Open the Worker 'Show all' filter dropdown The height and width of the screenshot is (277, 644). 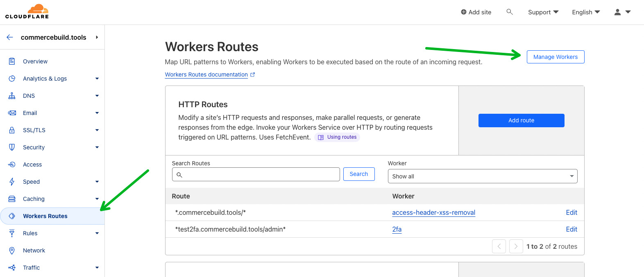483,176
